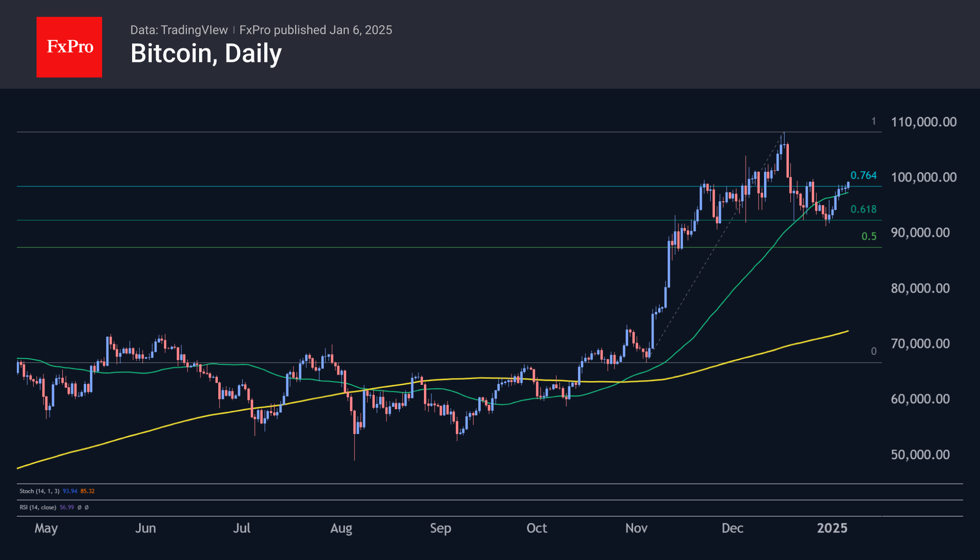This screenshot has width=980, height=560.
Task: Click the red FxPro logo
Action: pos(69,47)
